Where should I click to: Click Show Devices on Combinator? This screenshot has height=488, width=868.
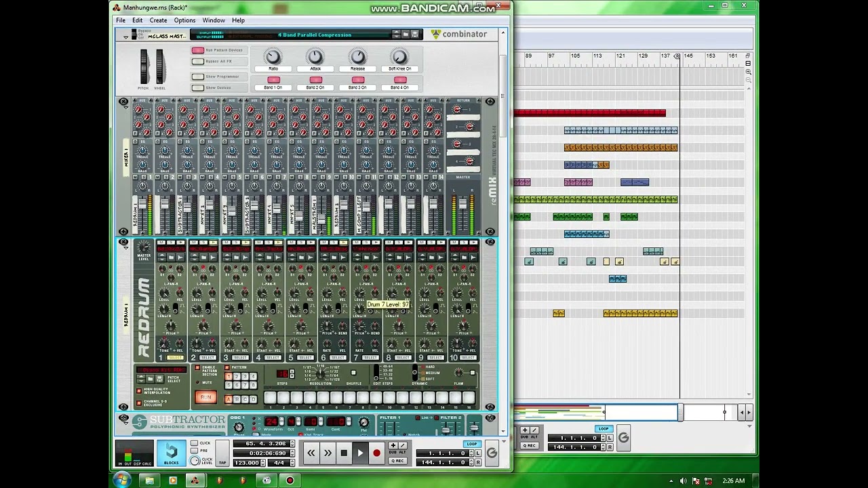(x=198, y=87)
